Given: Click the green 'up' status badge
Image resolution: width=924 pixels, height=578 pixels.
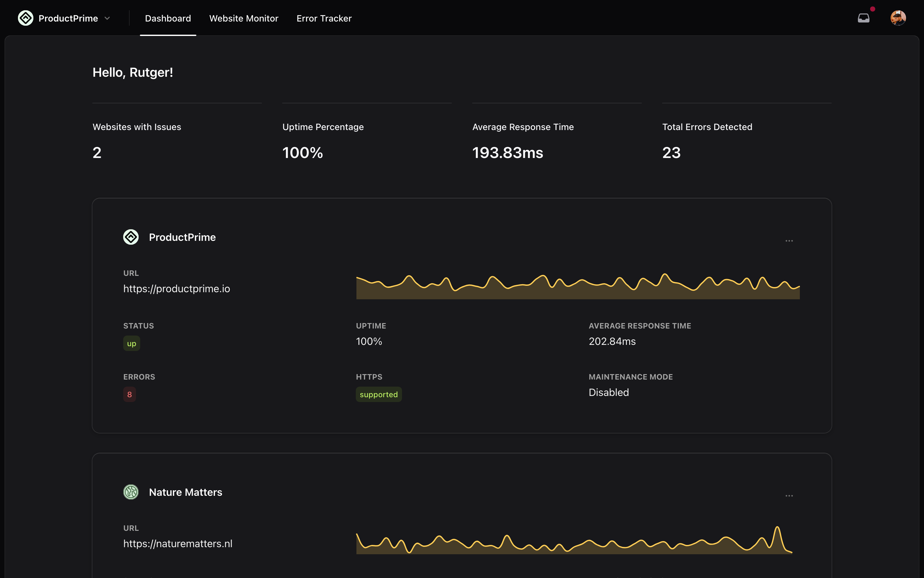Looking at the screenshot, I should pyautogui.click(x=131, y=343).
